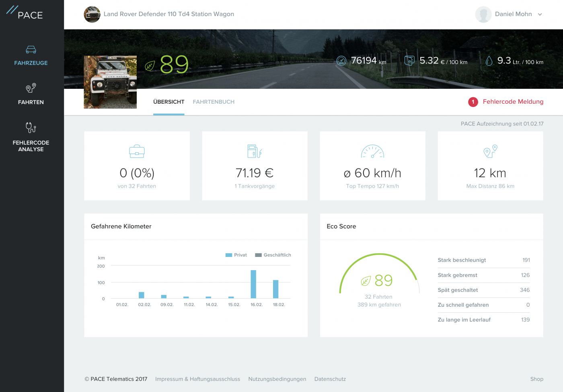Open the Land Rover Defender vehicle selector

point(159,14)
